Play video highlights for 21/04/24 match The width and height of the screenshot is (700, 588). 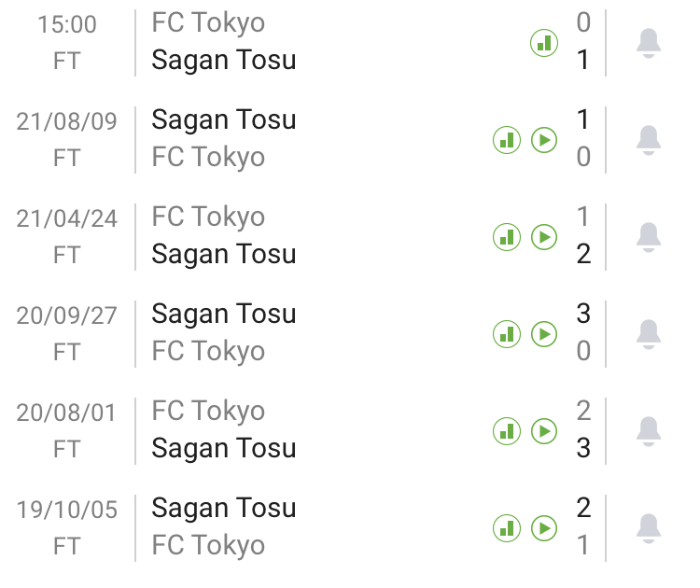pyautogui.click(x=544, y=237)
